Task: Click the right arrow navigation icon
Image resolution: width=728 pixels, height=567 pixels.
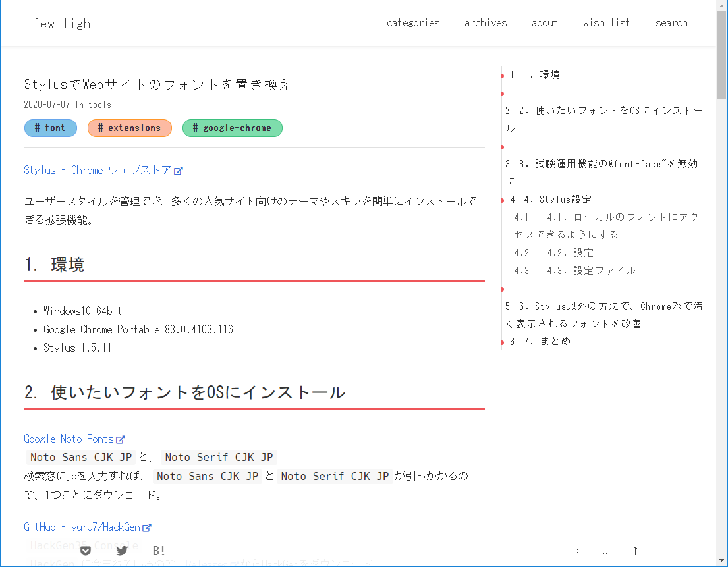Action: pyautogui.click(x=574, y=551)
